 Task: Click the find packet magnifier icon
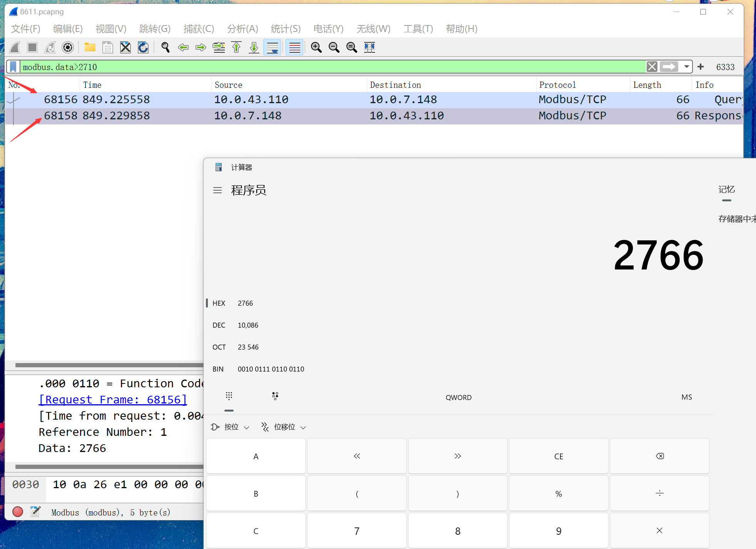click(166, 47)
